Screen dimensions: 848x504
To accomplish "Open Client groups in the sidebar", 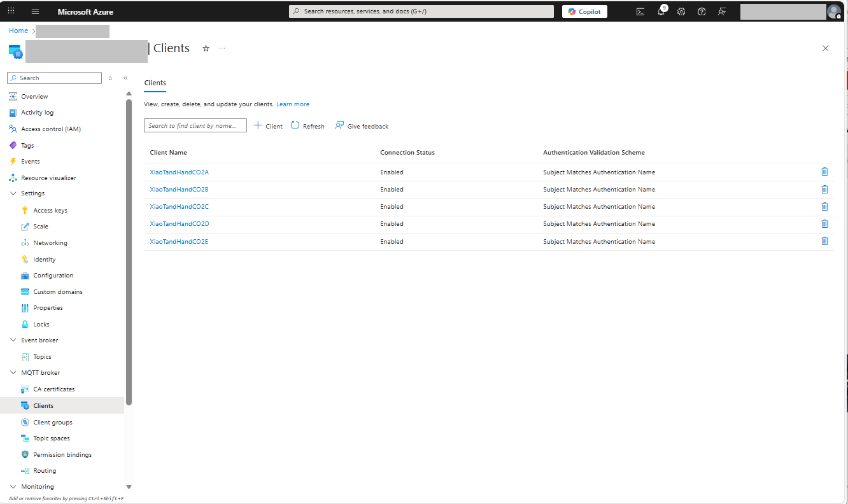I will (52, 423).
